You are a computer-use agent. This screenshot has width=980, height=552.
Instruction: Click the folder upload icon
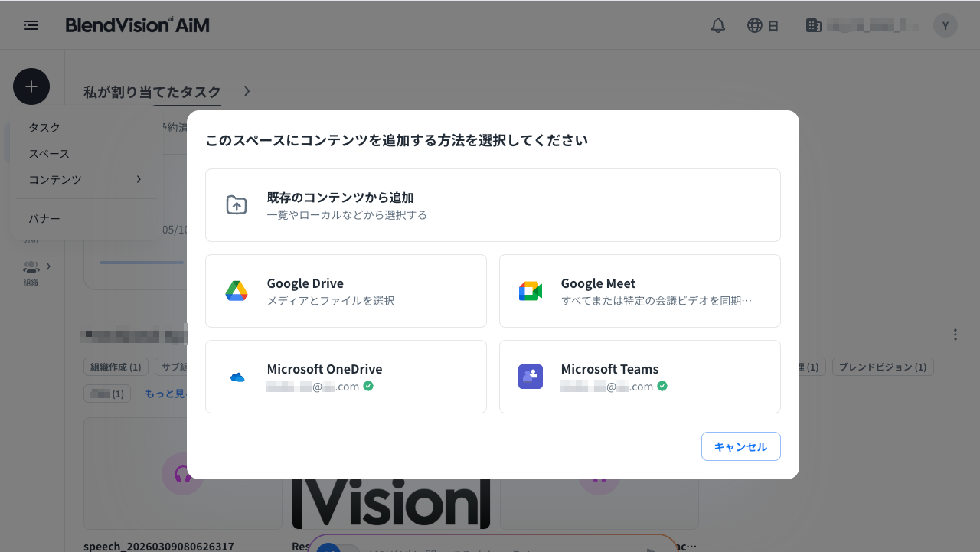[237, 205]
